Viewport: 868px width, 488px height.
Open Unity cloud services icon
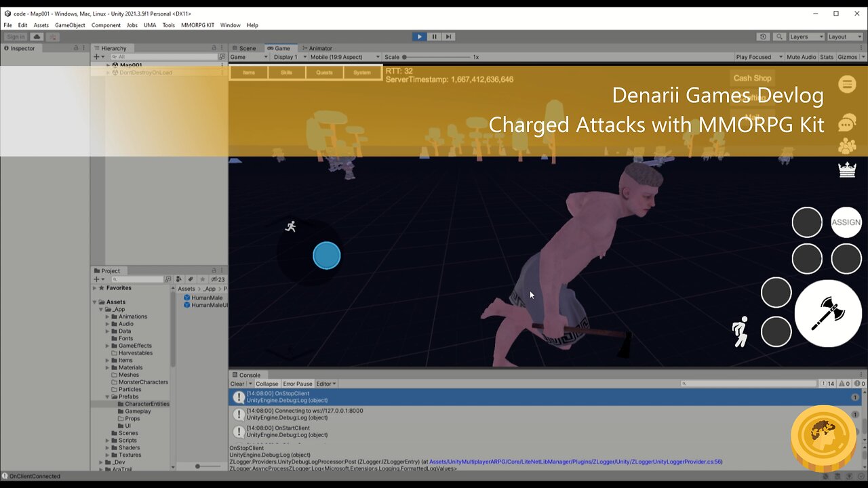(x=37, y=37)
